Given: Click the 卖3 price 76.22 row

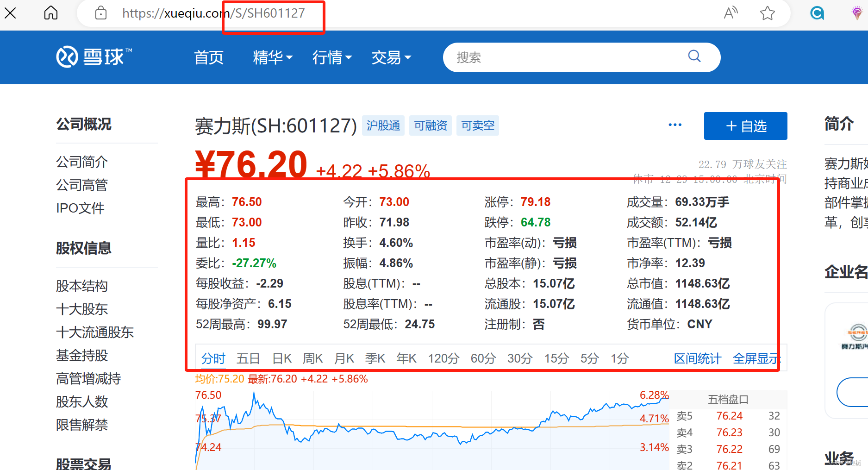Looking at the screenshot, I should click(x=728, y=449).
